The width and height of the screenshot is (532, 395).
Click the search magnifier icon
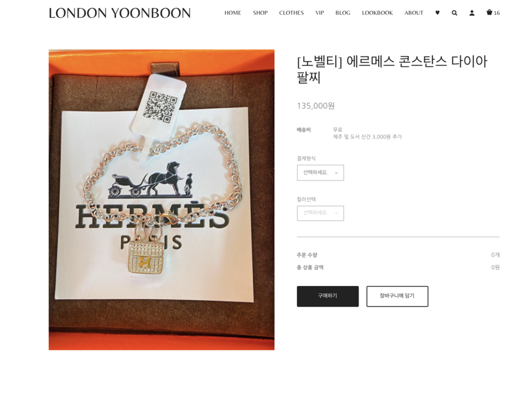tap(454, 13)
